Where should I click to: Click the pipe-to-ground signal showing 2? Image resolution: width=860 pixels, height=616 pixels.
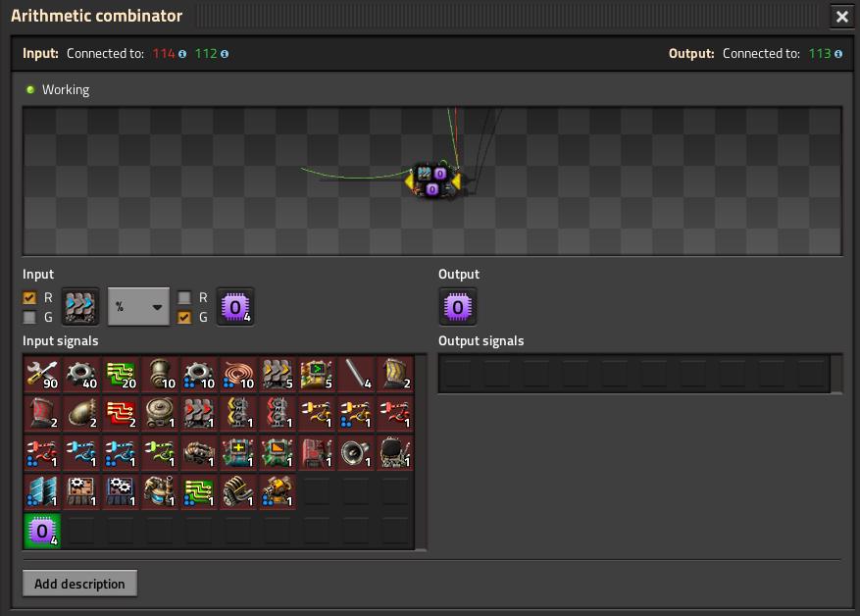click(x=81, y=414)
